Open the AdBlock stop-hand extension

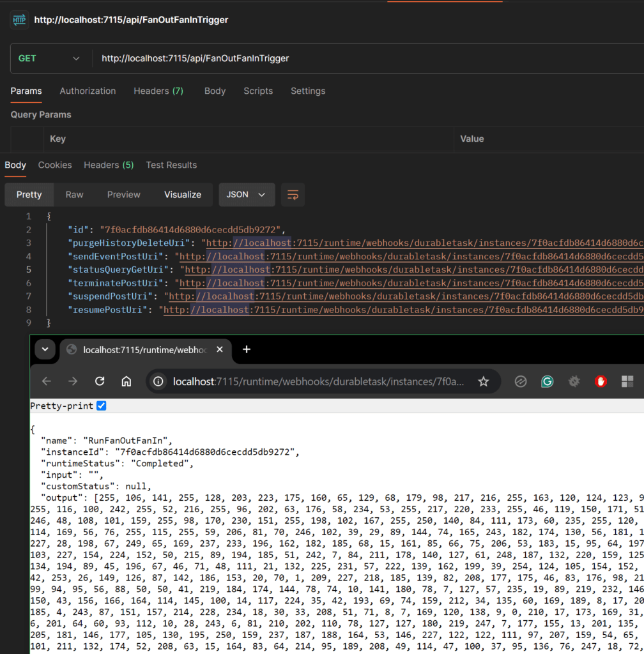coord(601,381)
